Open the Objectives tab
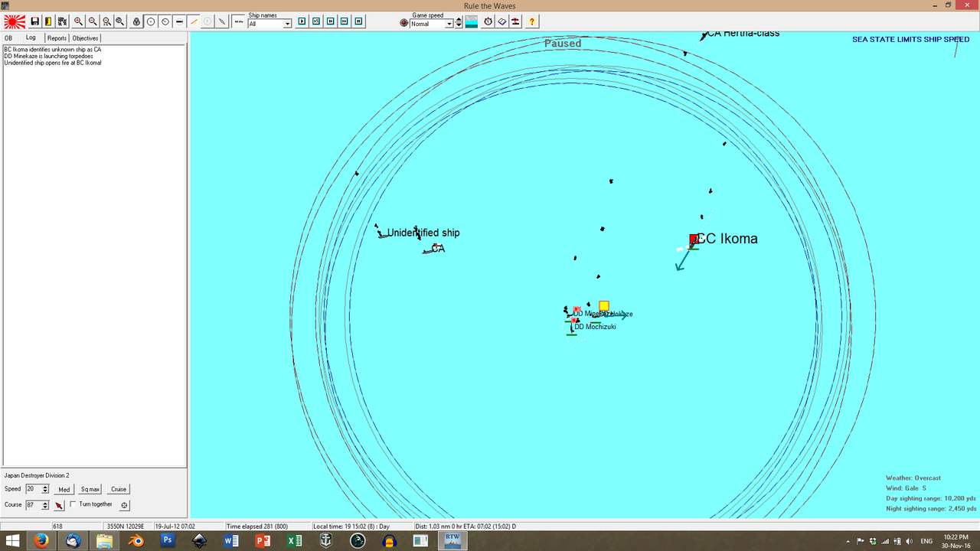The height and width of the screenshot is (551, 980). [86, 37]
